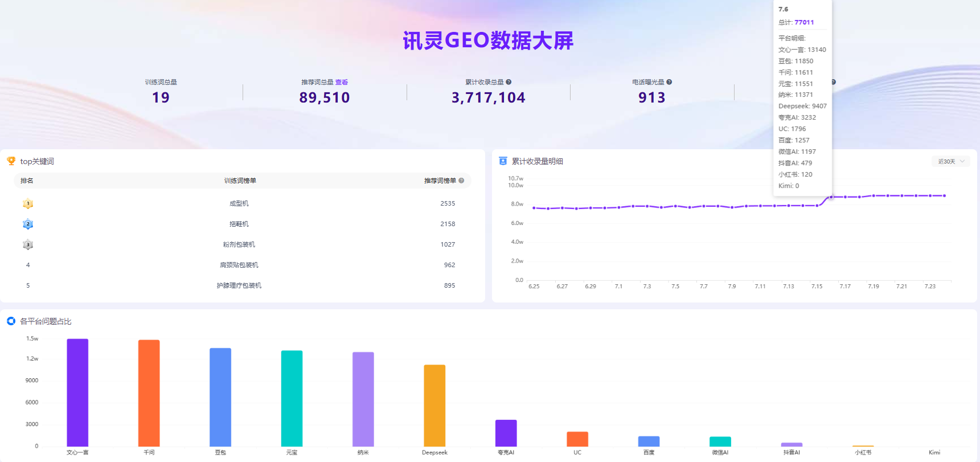The width and height of the screenshot is (980, 462).
Task: Click the 千问 orange bar
Action: click(149, 393)
